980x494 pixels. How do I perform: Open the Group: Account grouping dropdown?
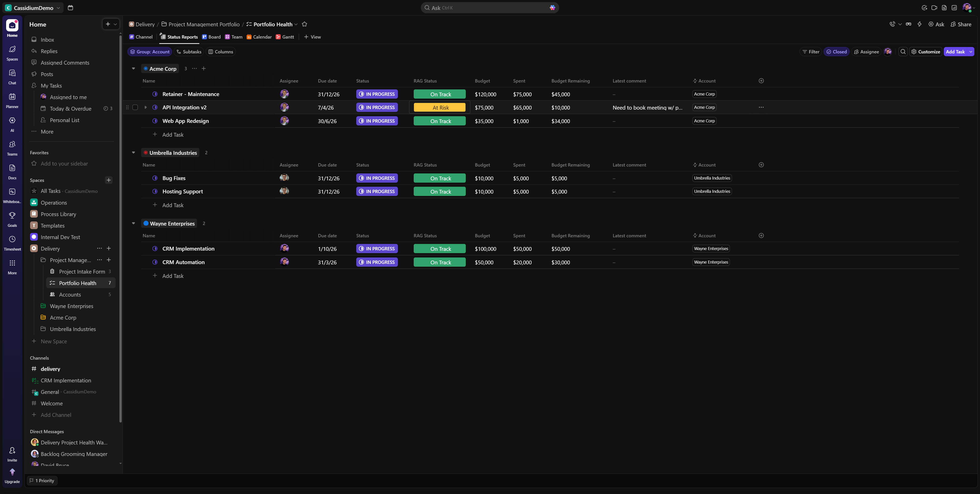pos(150,52)
